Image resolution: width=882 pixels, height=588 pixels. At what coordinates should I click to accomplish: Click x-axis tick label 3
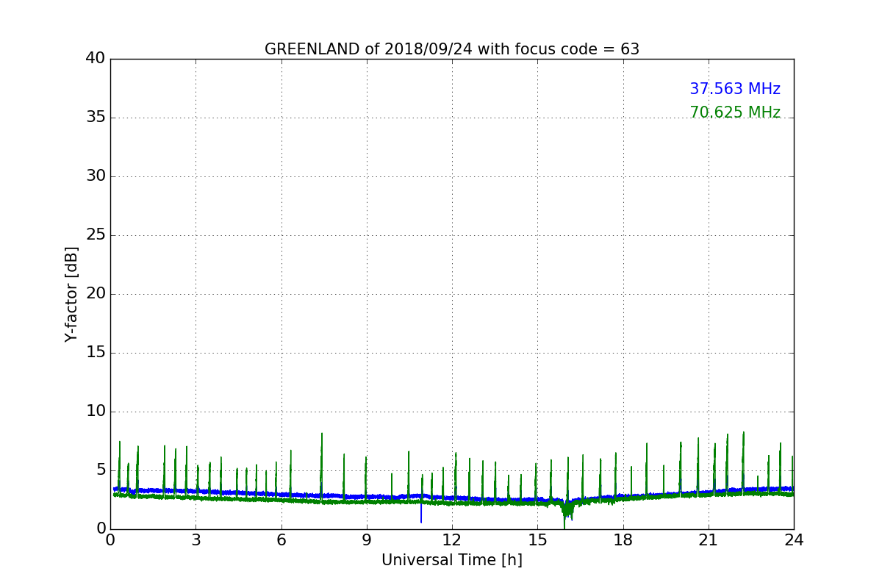tap(196, 540)
